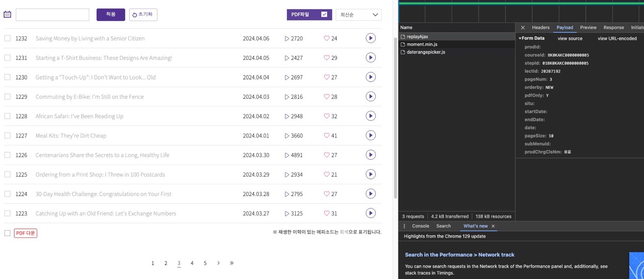Sort by the Name column header
Viewport: 644px width, 279px height.
pos(457,28)
